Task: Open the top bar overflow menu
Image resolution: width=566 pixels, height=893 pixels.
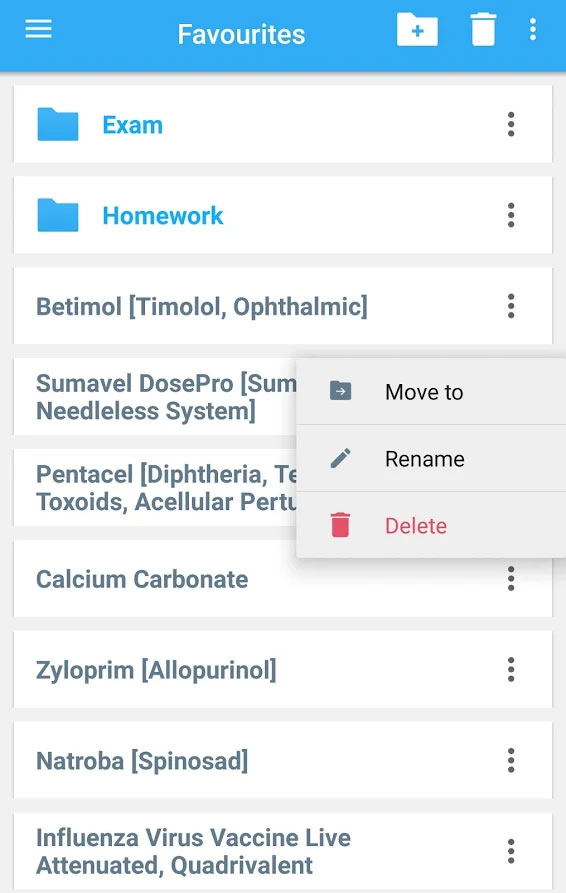Action: [532, 29]
